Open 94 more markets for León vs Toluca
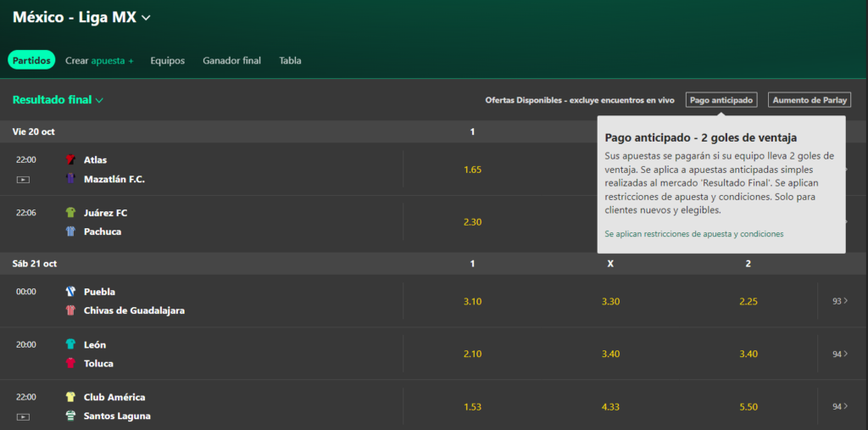The height and width of the screenshot is (430, 868). (840, 354)
